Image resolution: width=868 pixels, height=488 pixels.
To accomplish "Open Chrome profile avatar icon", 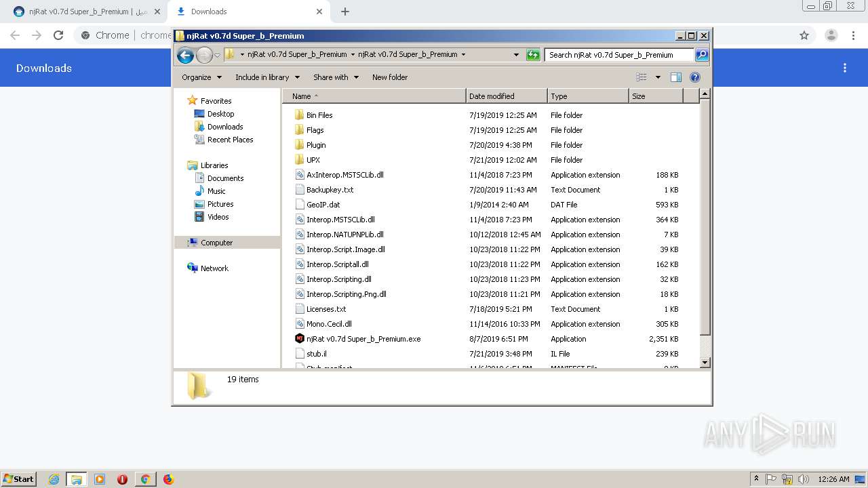I will [x=831, y=35].
